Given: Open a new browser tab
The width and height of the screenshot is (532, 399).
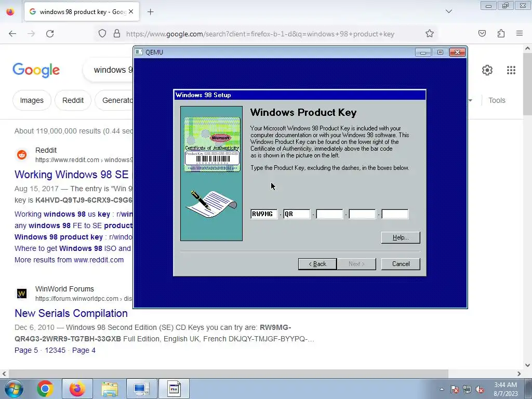Looking at the screenshot, I should click(x=150, y=12).
